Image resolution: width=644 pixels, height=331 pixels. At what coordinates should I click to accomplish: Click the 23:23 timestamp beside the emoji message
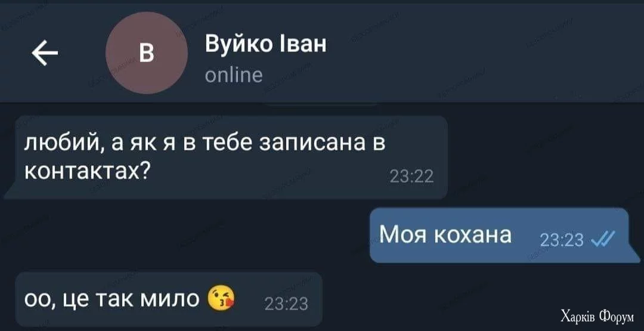coord(286,304)
